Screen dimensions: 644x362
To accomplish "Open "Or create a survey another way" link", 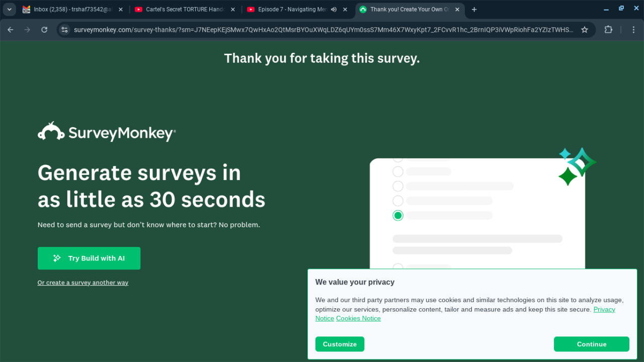I will point(83,283).
